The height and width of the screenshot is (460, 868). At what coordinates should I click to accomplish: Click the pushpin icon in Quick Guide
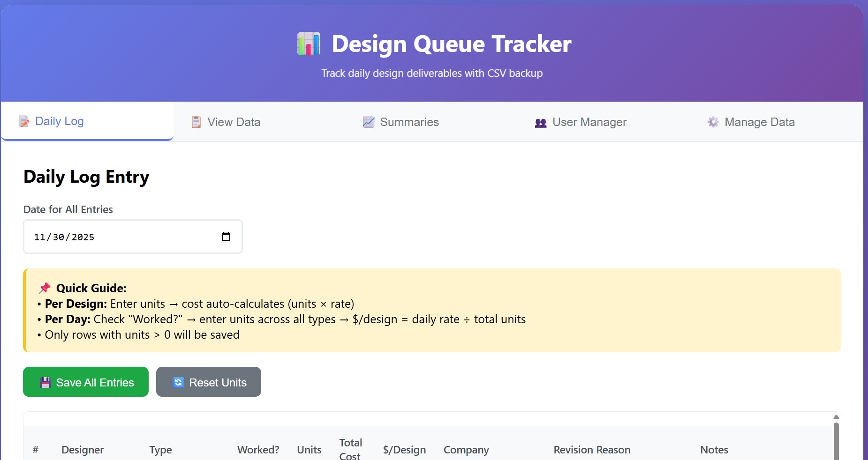click(x=45, y=288)
